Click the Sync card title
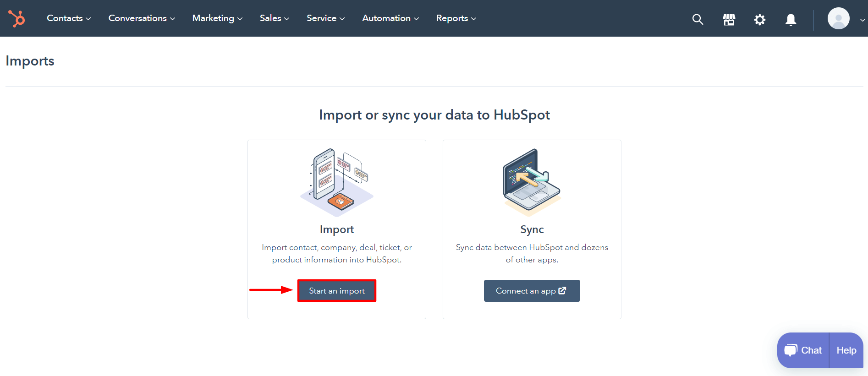Viewport: 868px width, 376px height. (x=532, y=229)
